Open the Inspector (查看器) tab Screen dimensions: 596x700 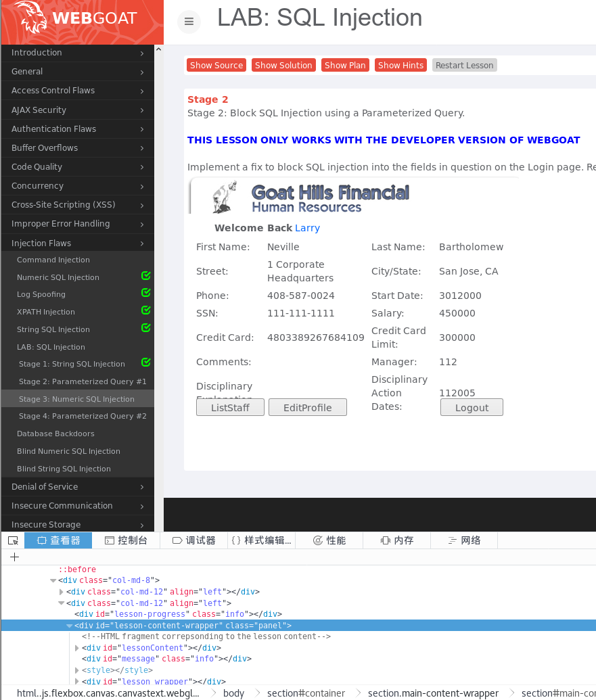[58, 540]
